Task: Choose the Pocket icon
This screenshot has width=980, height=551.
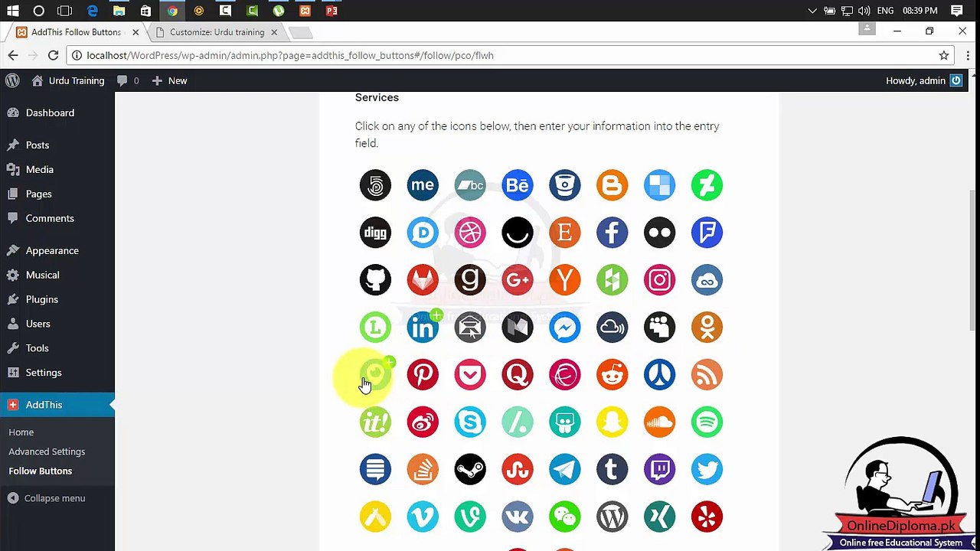Action: pyautogui.click(x=470, y=375)
